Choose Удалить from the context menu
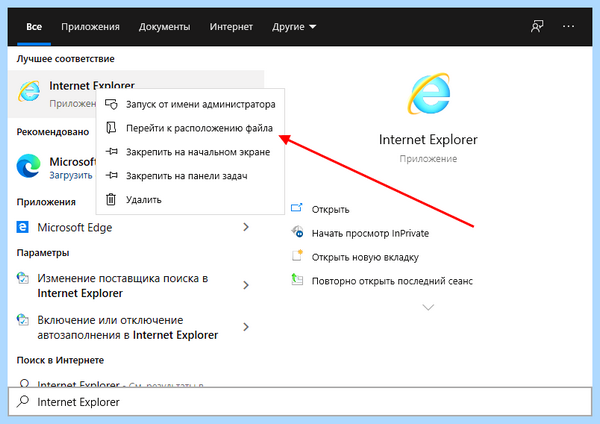This screenshot has height=424, width=600. (190, 199)
